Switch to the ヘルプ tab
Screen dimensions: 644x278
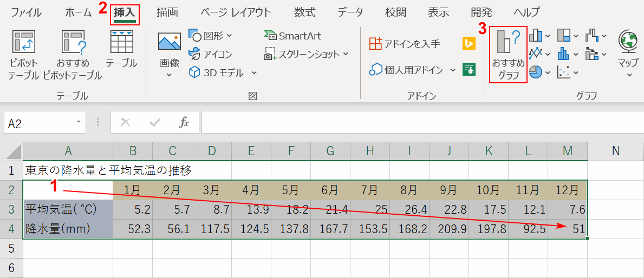[x=526, y=12]
